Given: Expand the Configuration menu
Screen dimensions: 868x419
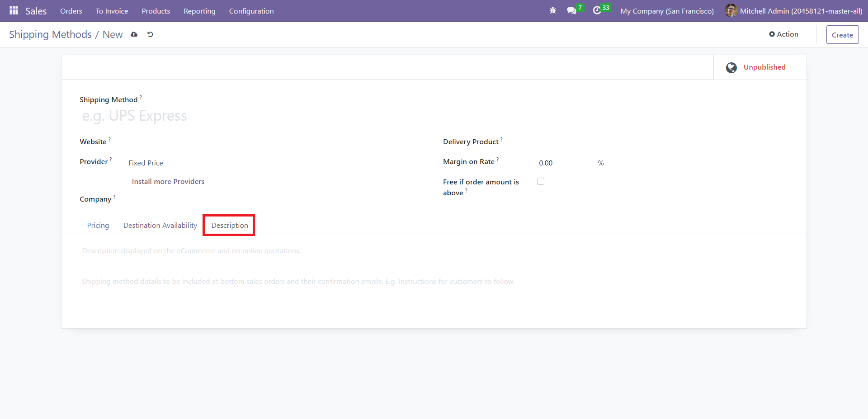Looking at the screenshot, I should point(251,11).
